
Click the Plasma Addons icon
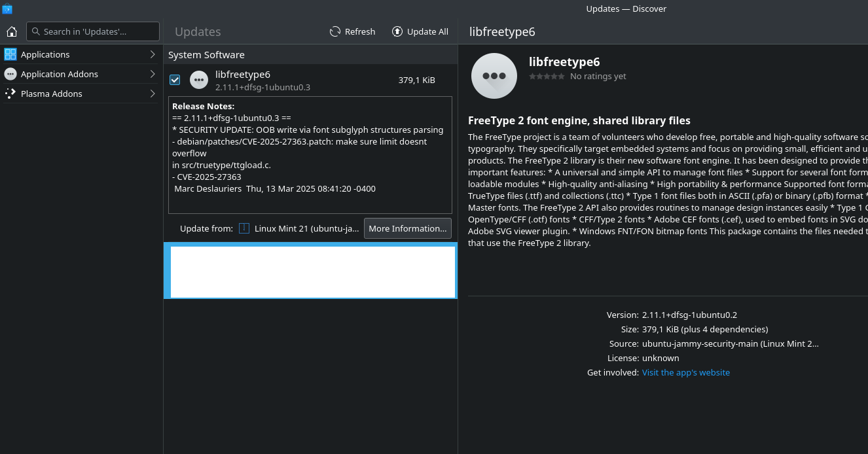pos(10,94)
